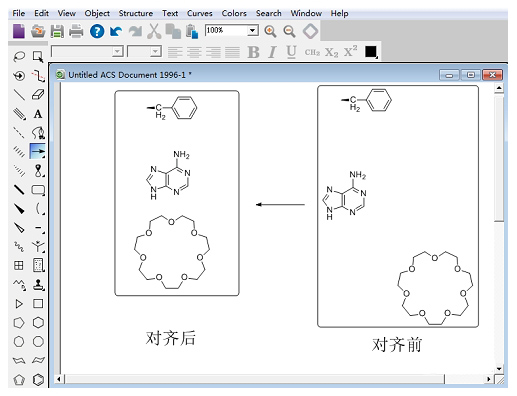The width and height of the screenshot is (517, 396).
Task: Click the blue Help question mark icon
Action: coord(97,31)
